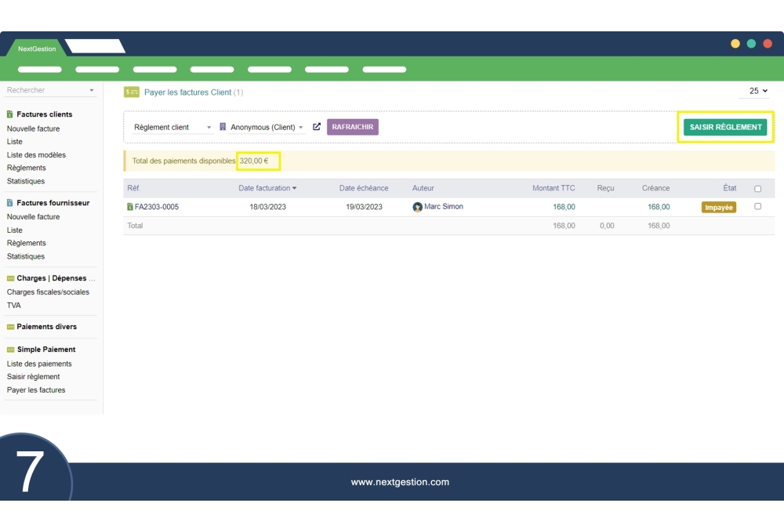Go to Liste des paiements
The height and width of the screenshot is (532, 784).
[39, 364]
